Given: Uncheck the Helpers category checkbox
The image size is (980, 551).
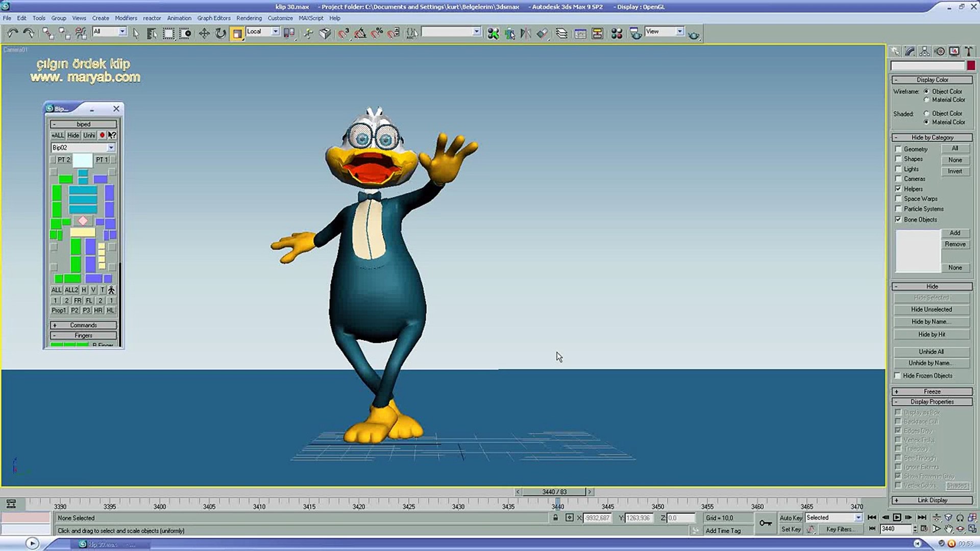Looking at the screenshot, I should click(x=898, y=189).
